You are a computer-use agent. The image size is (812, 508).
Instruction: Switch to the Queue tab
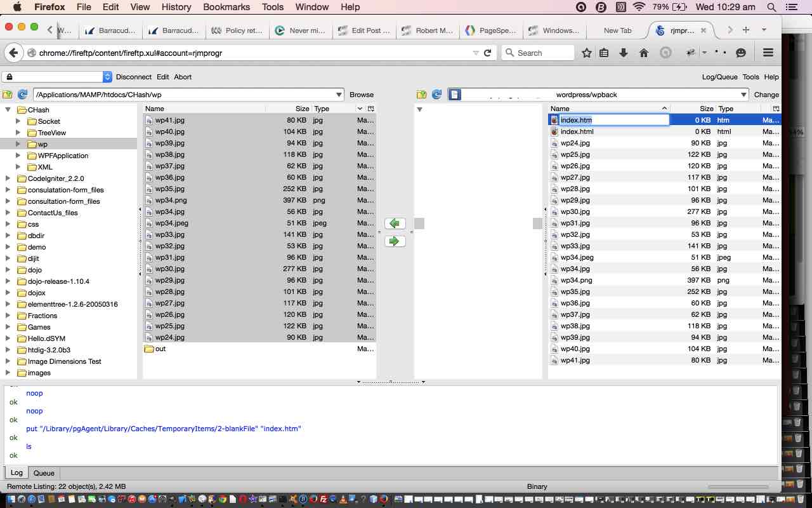pyautogui.click(x=44, y=473)
